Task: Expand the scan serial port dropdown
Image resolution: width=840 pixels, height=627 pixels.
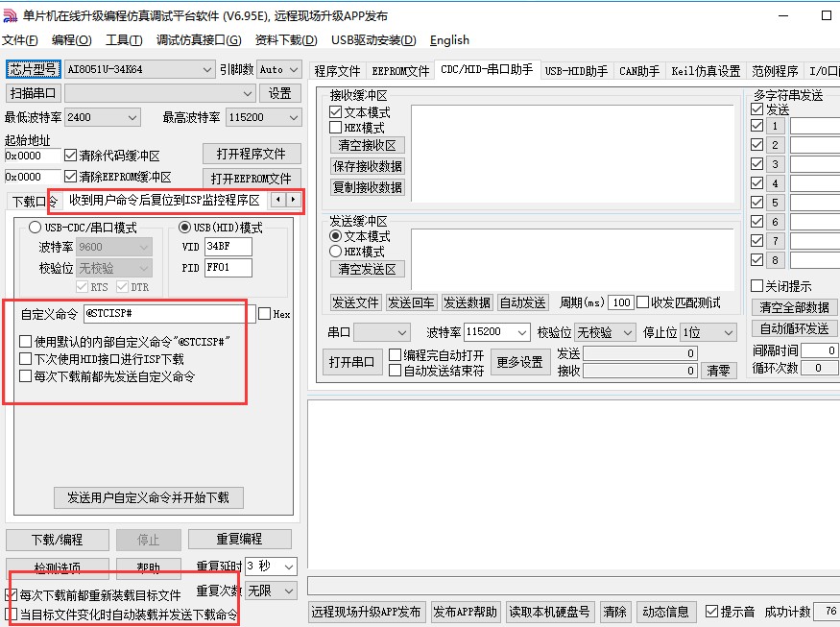Action: (247, 93)
